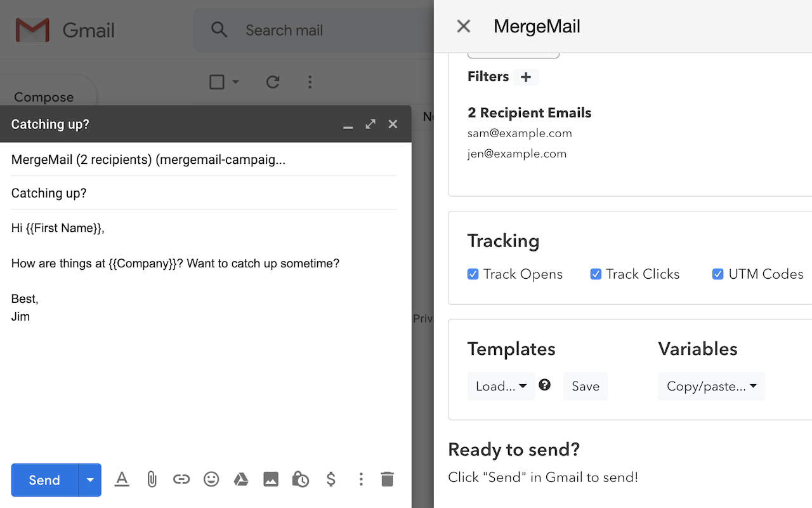Open the Send options dropdown arrow

tap(90, 480)
